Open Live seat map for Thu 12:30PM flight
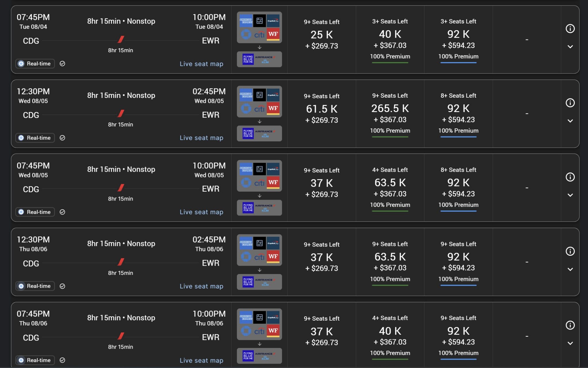The image size is (588, 368). 201,286
